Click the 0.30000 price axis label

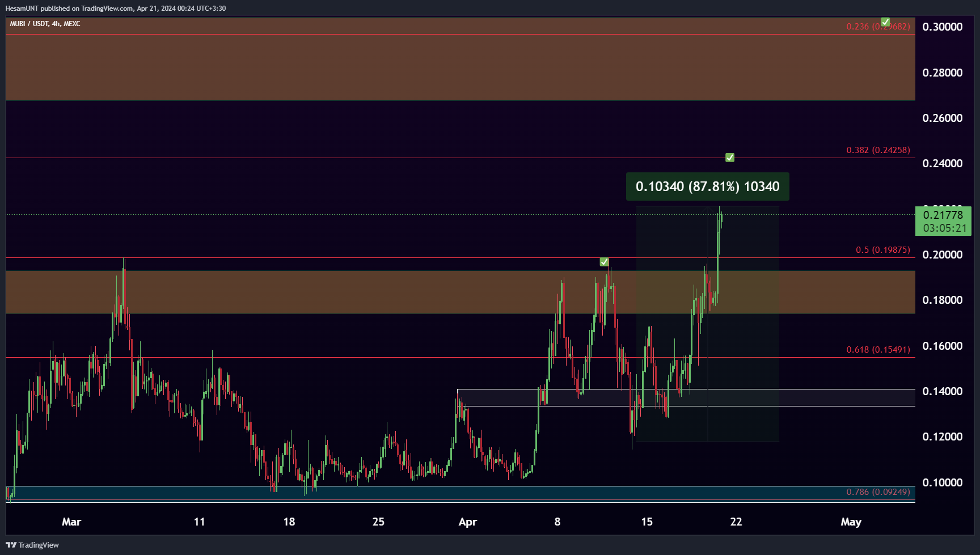click(943, 27)
